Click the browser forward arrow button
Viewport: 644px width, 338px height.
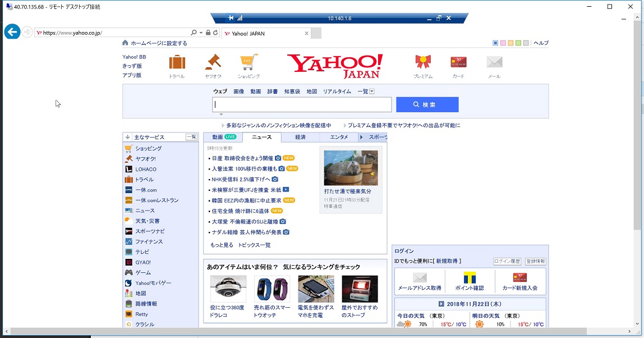(x=27, y=32)
